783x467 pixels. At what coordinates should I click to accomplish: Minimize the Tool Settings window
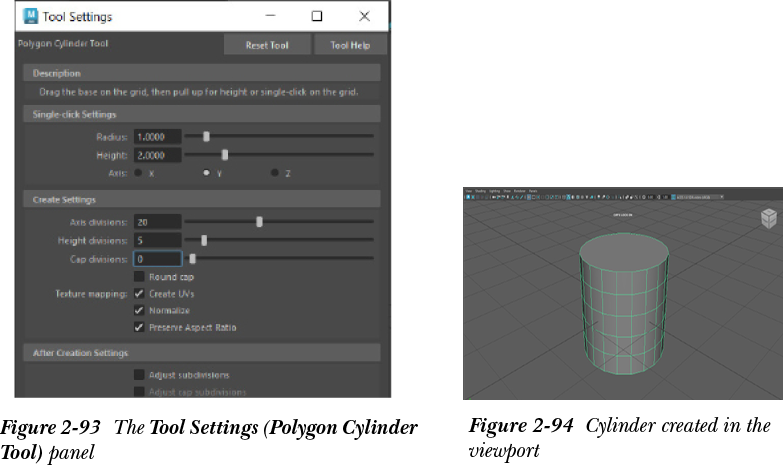pyautogui.click(x=270, y=16)
